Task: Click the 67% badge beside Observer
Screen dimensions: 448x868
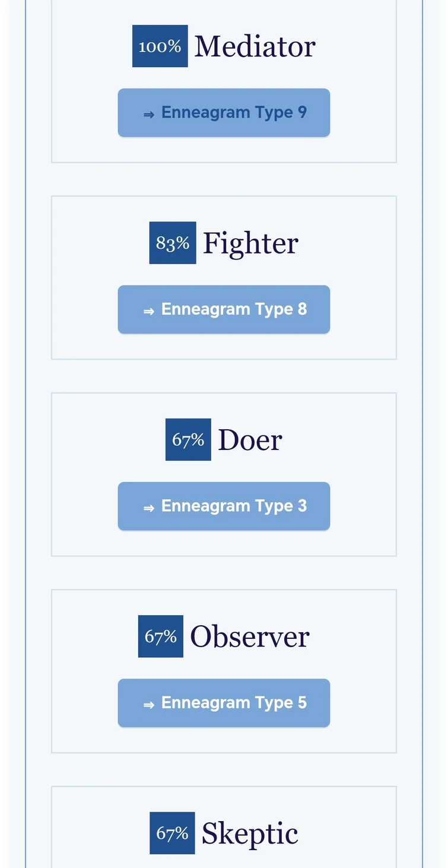Action: (161, 636)
